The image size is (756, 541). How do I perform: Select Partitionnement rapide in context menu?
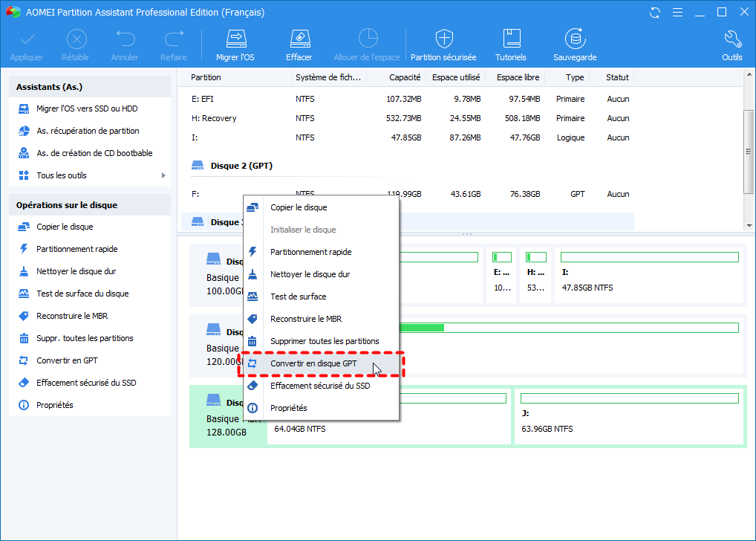point(321,252)
